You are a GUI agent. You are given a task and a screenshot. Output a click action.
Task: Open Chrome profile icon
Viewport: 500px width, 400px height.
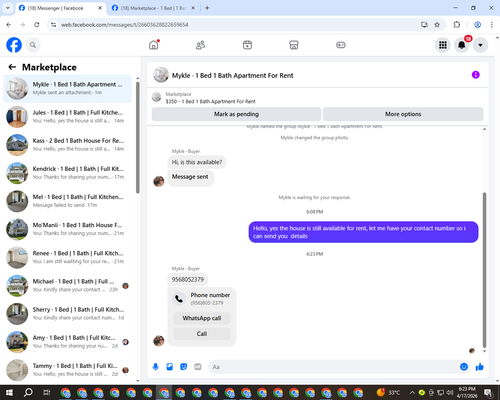pos(477,25)
